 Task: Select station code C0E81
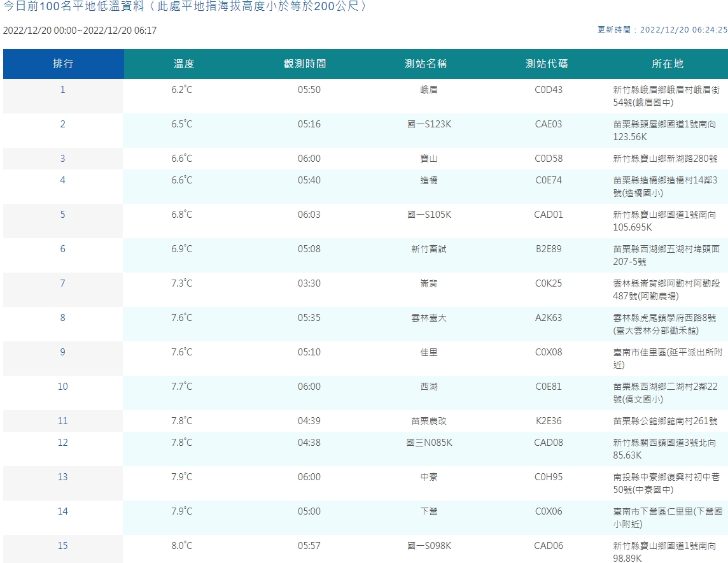[549, 387]
